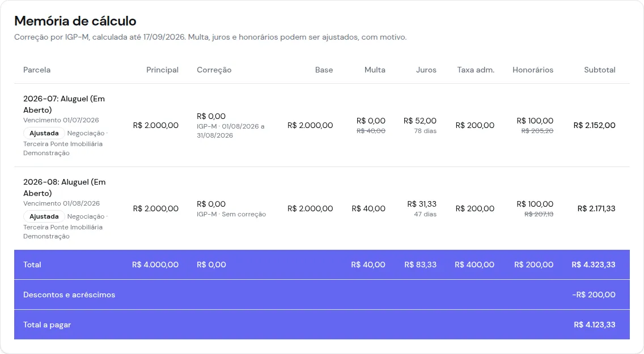The width and height of the screenshot is (644, 354).
Task: Select the 'Base' column header
Action: [324, 70]
